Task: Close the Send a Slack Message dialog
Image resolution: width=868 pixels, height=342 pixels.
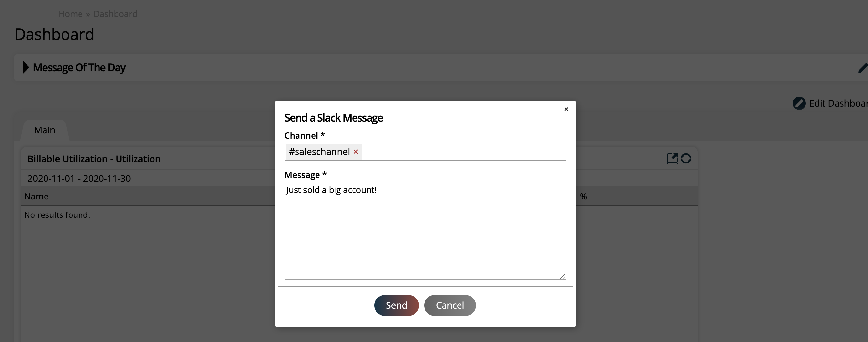Action: point(566,109)
